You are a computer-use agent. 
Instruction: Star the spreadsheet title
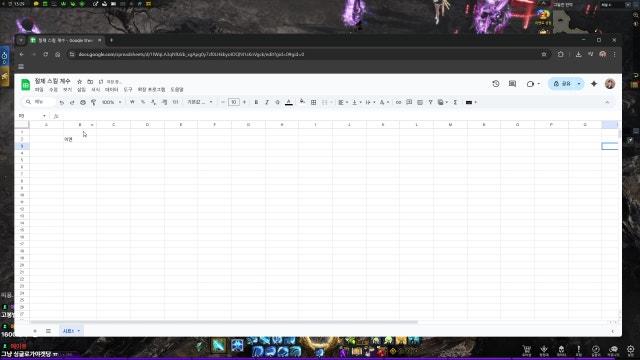coord(80,82)
